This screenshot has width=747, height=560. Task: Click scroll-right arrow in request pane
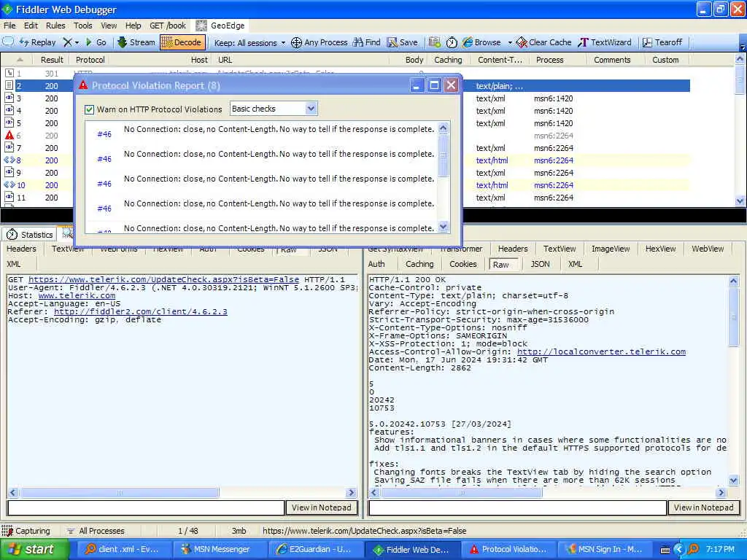click(352, 492)
